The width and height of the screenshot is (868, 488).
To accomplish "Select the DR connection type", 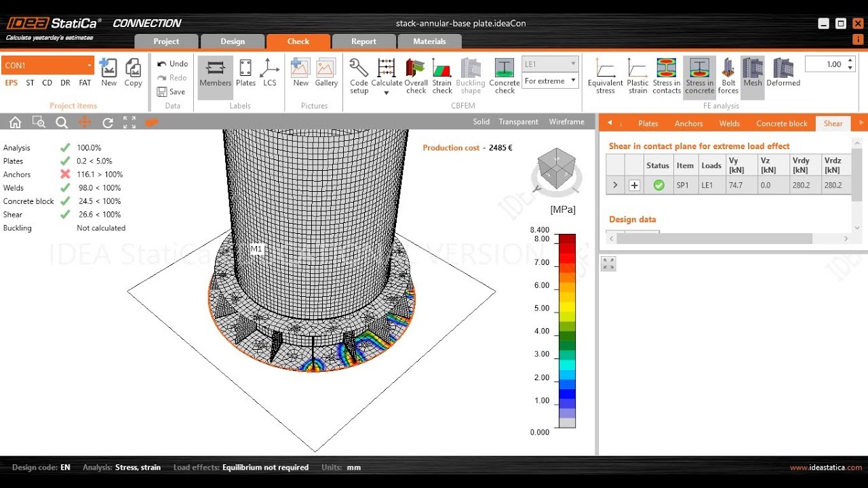I will pyautogui.click(x=65, y=83).
